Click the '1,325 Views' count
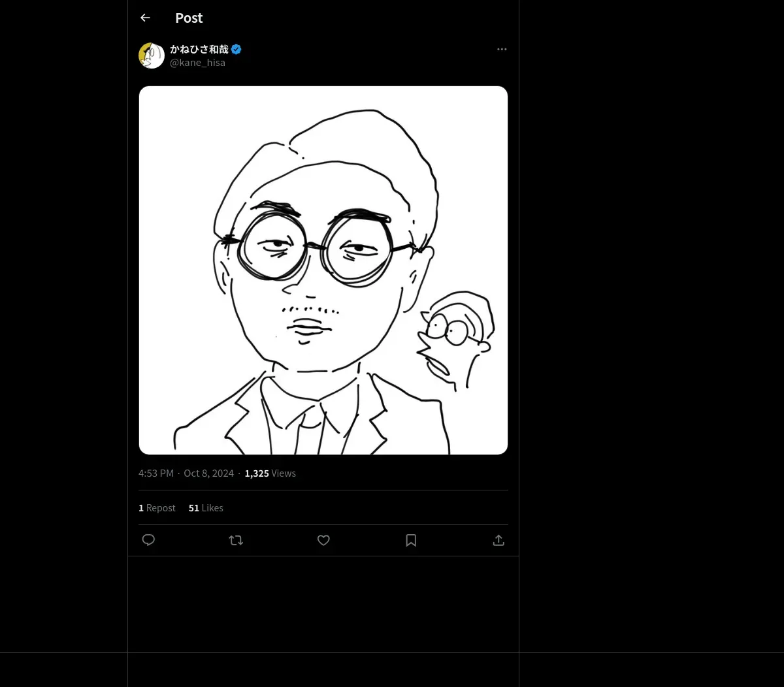784x687 pixels. (x=270, y=473)
